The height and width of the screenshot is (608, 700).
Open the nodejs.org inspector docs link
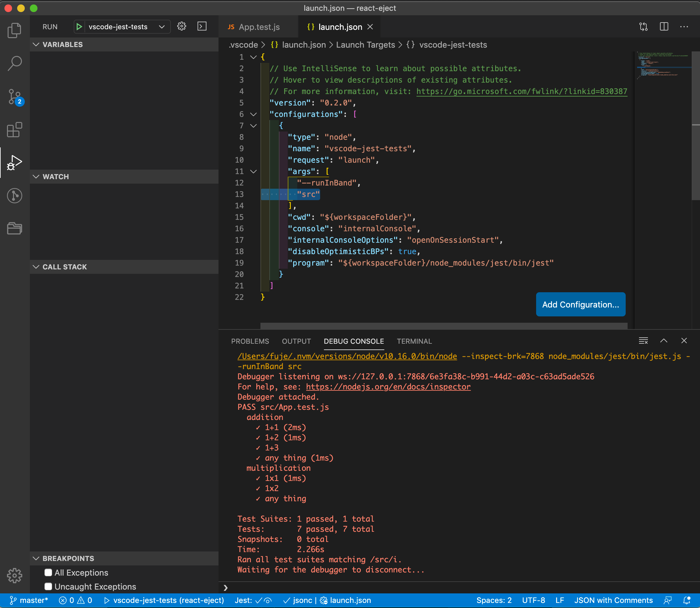[x=388, y=387]
